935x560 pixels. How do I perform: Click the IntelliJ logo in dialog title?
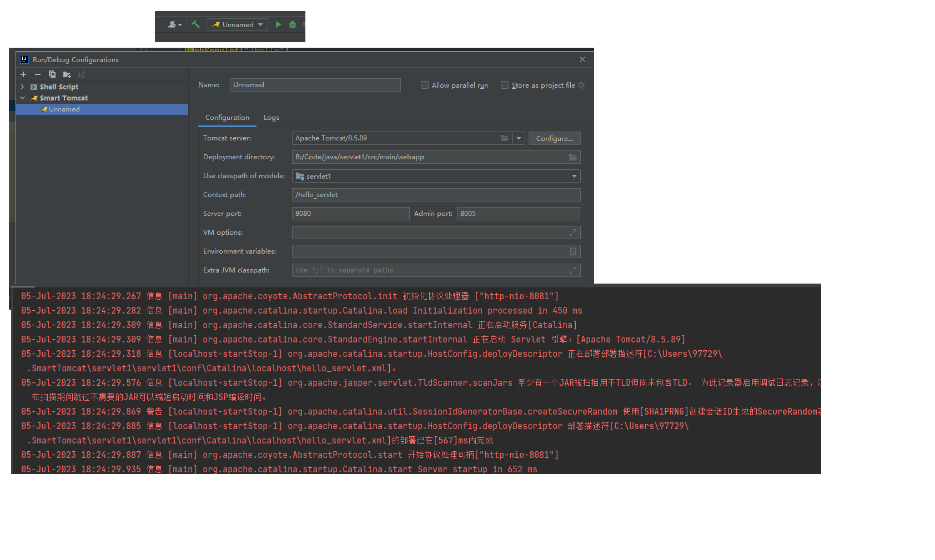[24, 59]
